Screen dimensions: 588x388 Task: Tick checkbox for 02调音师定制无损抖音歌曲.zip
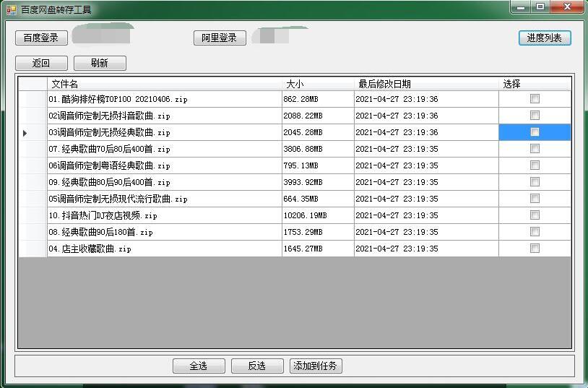(535, 116)
